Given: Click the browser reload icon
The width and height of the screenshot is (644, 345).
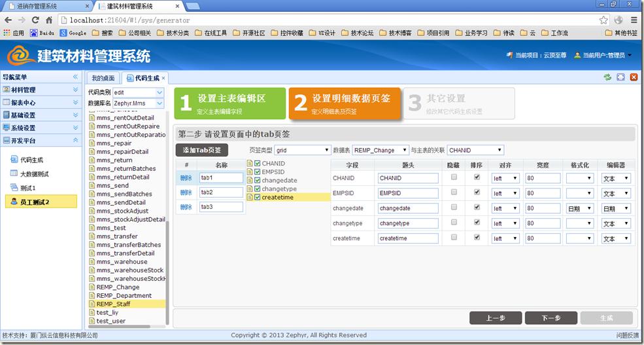Looking at the screenshot, I should coord(35,20).
